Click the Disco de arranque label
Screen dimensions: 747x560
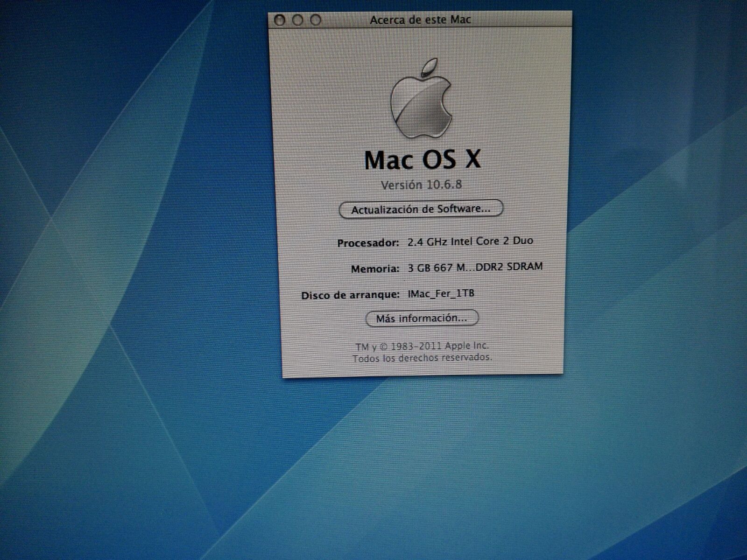(x=350, y=295)
